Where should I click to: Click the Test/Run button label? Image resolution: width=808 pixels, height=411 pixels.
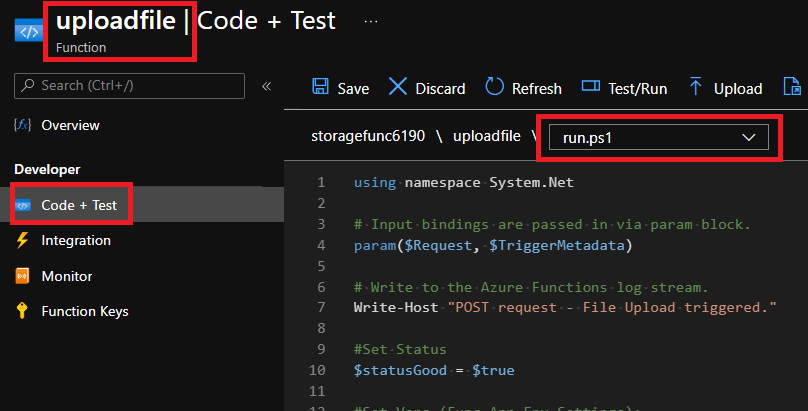click(637, 89)
